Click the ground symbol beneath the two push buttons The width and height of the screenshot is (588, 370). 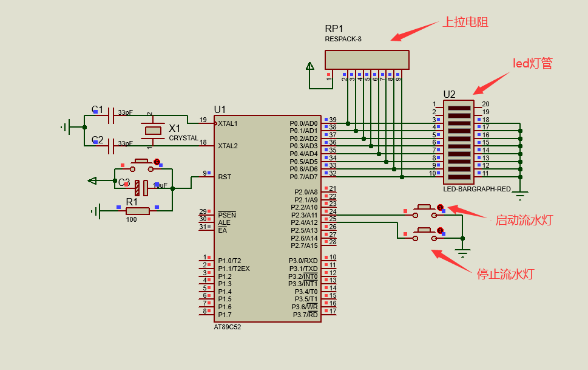click(x=463, y=253)
